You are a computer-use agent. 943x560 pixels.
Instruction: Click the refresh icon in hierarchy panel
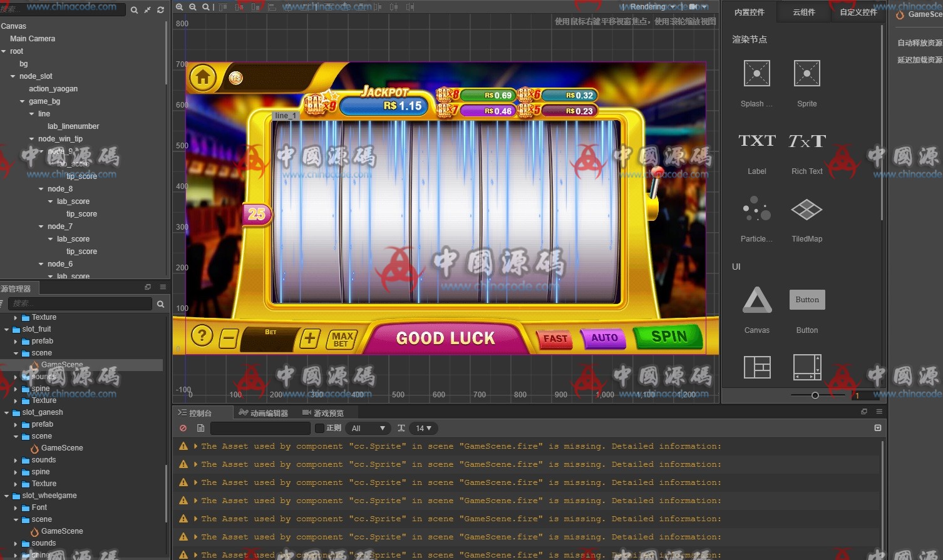click(161, 10)
